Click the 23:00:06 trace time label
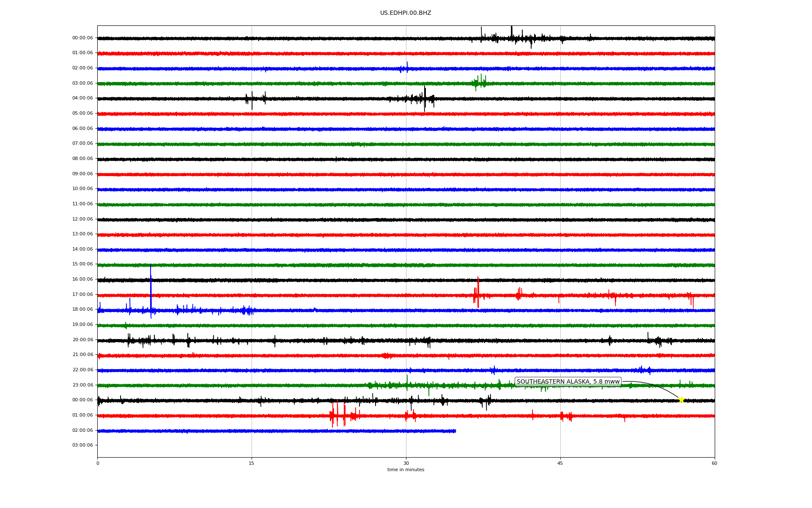The image size is (812, 508). click(82, 385)
